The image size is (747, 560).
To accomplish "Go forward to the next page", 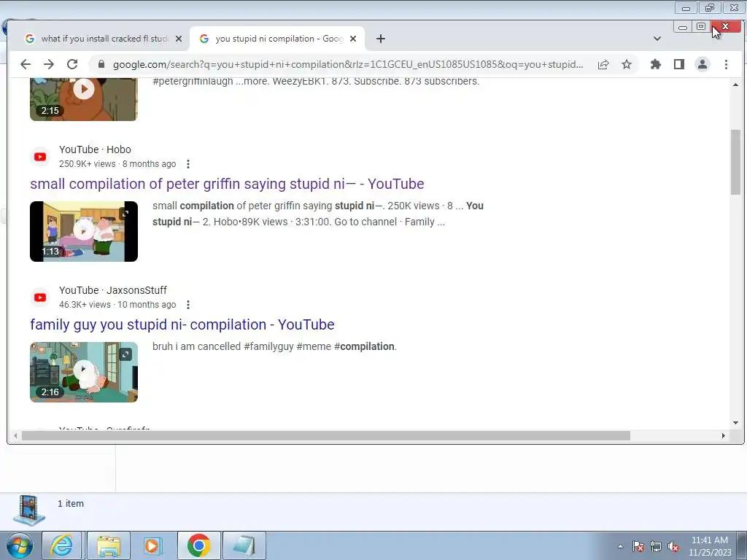I will [x=49, y=64].
